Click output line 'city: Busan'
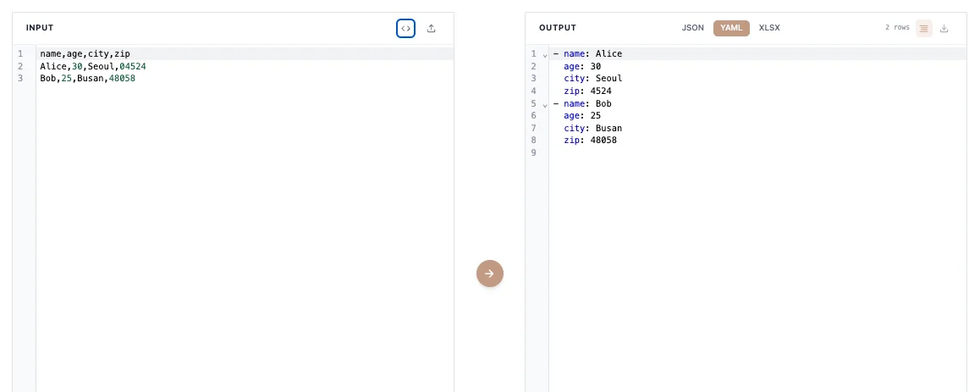The width and height of the screenshot is (980, 392). 592,128
